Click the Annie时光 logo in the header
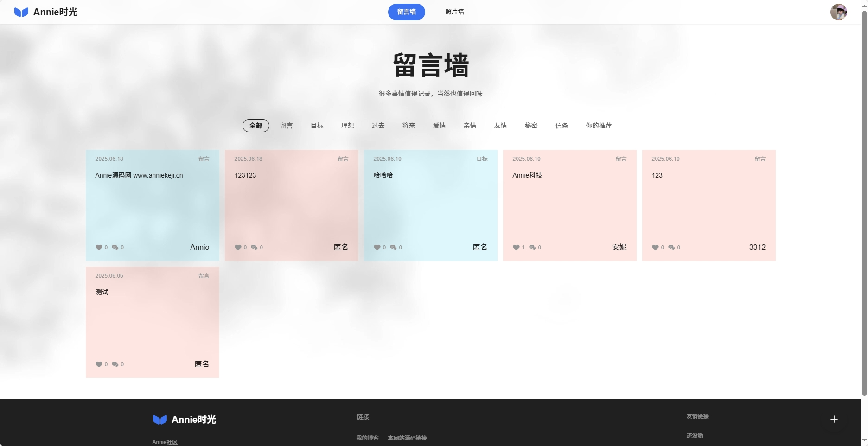 (x=46, y=12)
